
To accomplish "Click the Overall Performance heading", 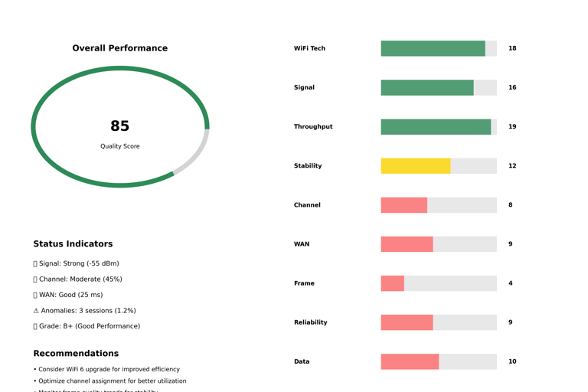I will click(x=120, y=48).
